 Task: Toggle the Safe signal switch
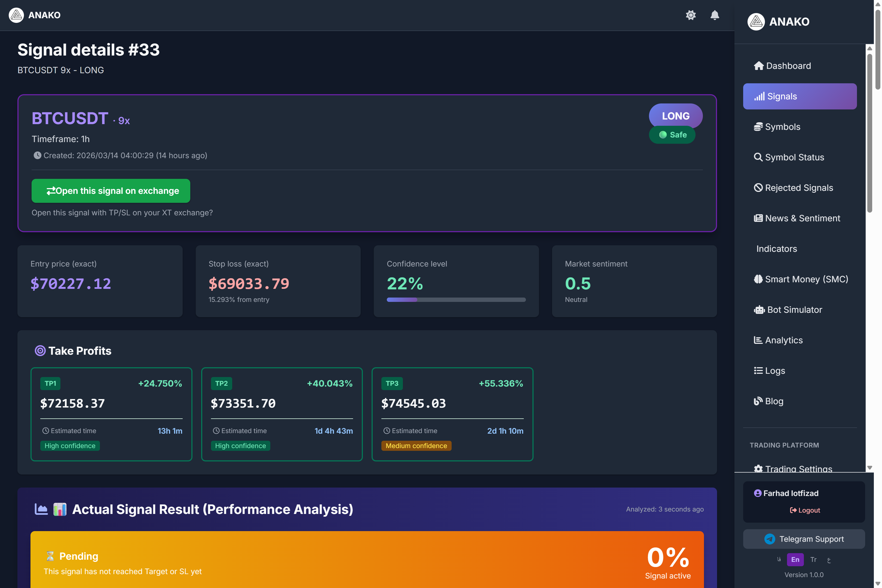tap(672, 135)
